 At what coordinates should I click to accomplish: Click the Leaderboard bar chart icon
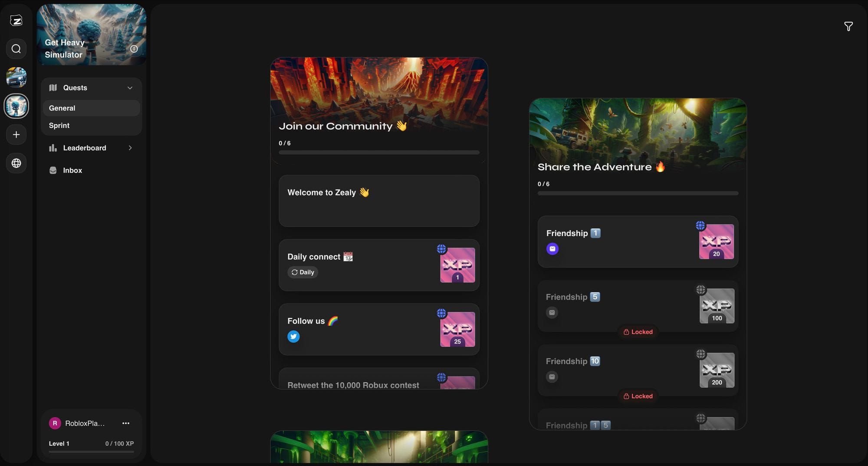(x=53, y=148)
